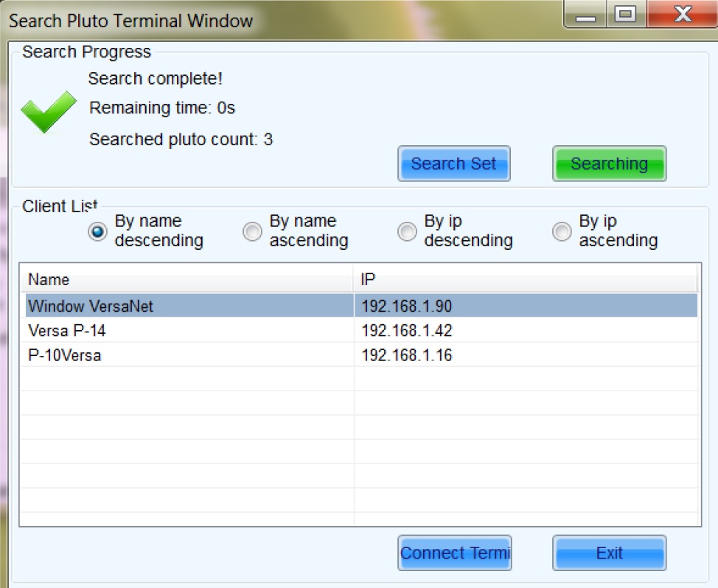Screen dimensions: 718x588
Task: Click Remaining time: 0s text
Action: [x=162, y=108]
